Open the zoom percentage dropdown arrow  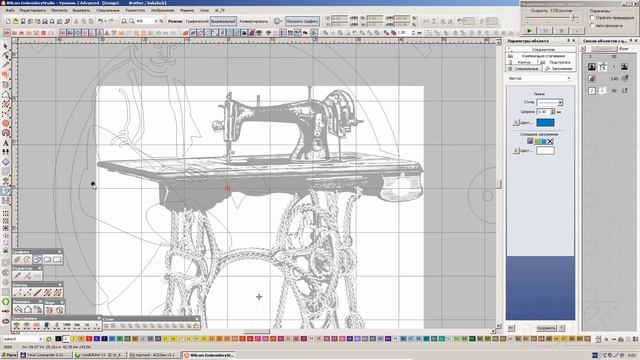coord(156,21)
